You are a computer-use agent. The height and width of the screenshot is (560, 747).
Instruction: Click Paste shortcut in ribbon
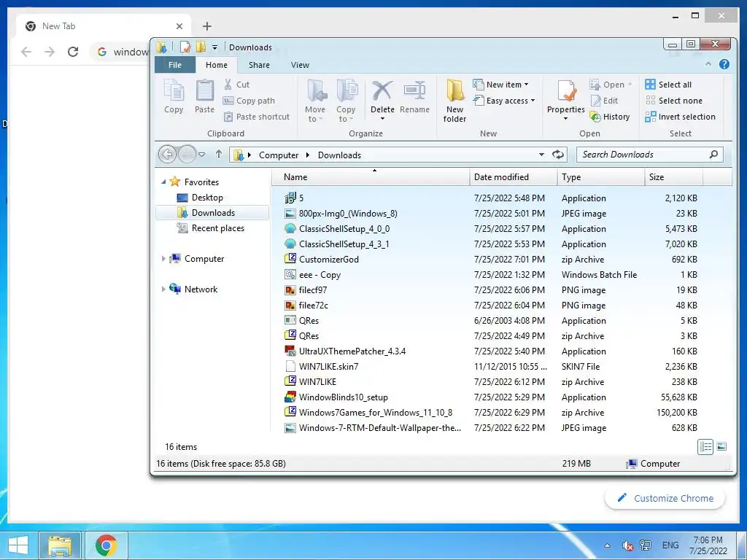coord(256,117)
